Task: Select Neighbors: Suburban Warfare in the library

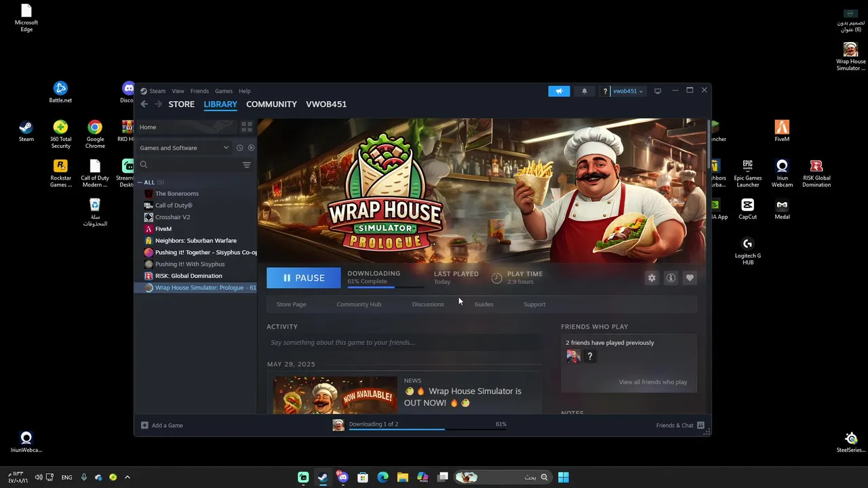Action: [x=197, y=241]
